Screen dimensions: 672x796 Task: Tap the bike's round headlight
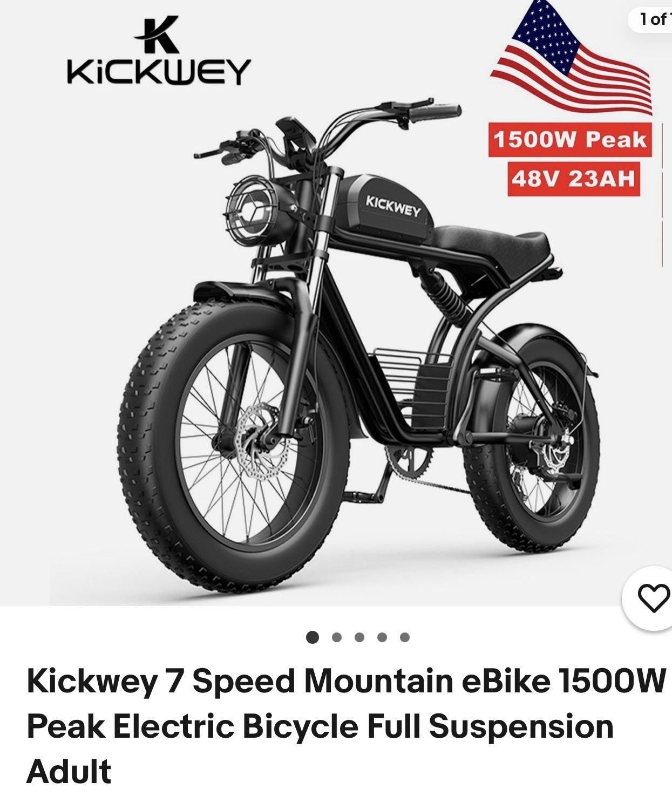(x=253, y=206)
